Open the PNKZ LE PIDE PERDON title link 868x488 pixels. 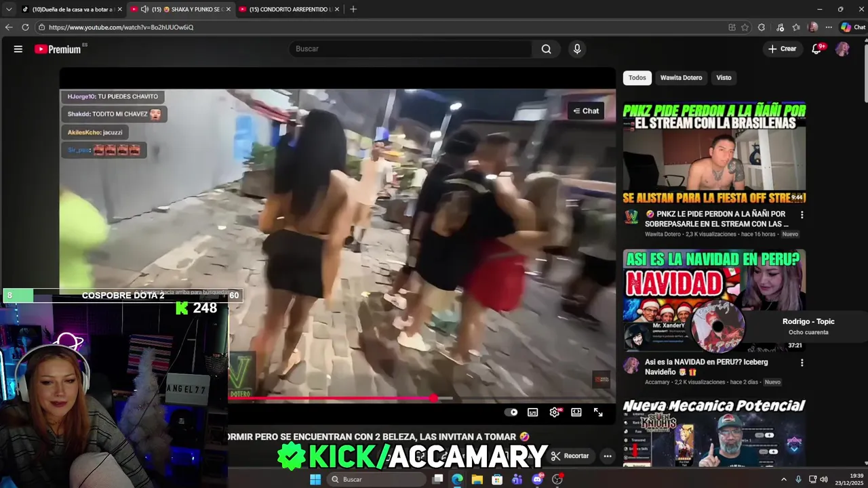[x=717, y=219]
